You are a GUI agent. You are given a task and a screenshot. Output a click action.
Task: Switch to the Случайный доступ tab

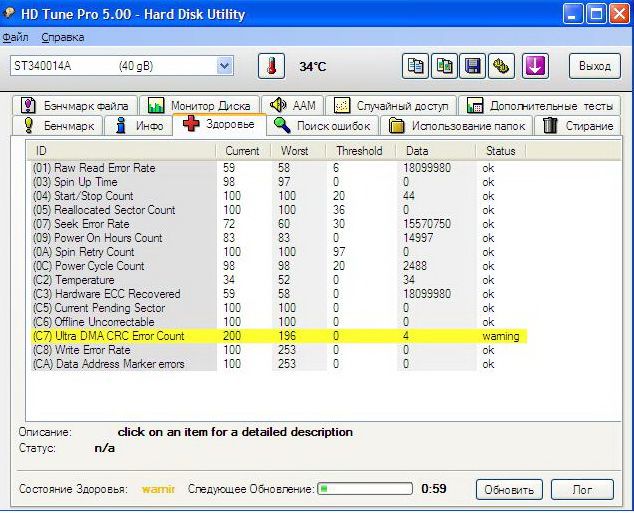[x=391, y=106]
